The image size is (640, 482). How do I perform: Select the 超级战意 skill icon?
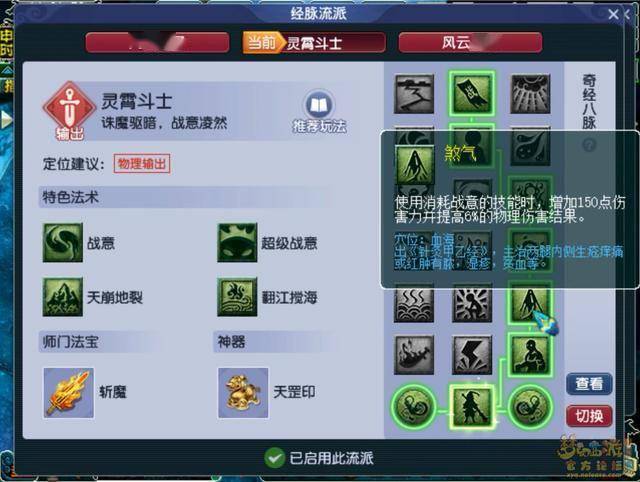237,242
